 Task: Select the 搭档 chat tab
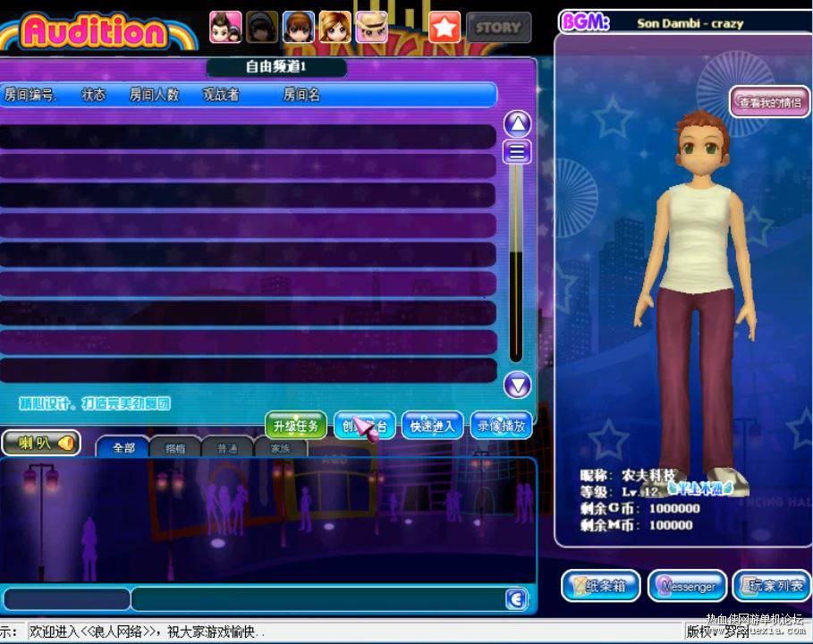[175, 447]
